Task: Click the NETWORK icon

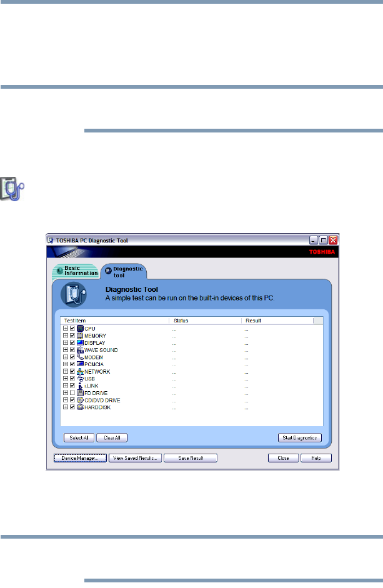Action: click(x=80, y=371)
